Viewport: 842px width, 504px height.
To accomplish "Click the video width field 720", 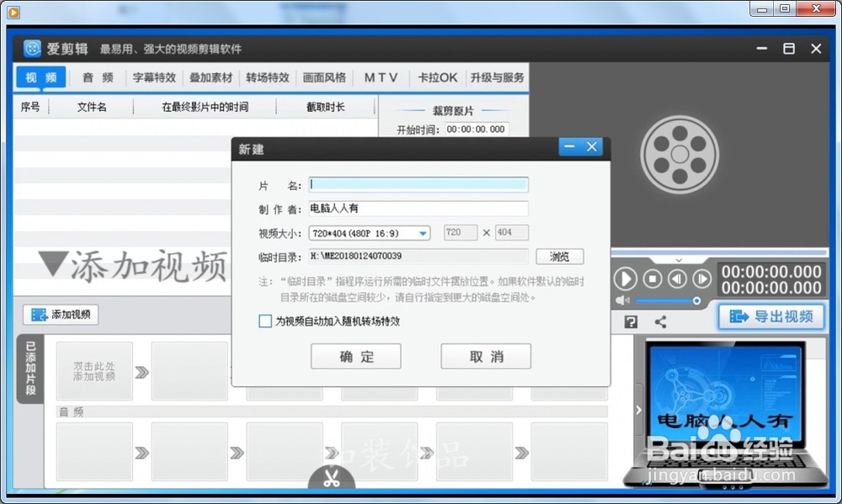I will click(461, 232).
